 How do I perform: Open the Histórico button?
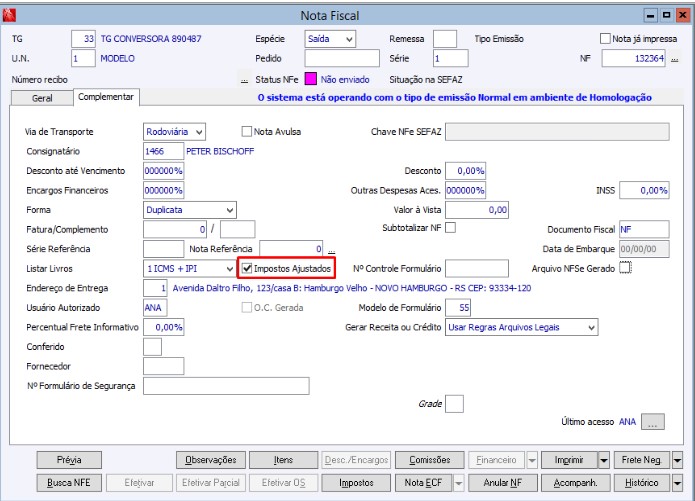tap(642, 483)
